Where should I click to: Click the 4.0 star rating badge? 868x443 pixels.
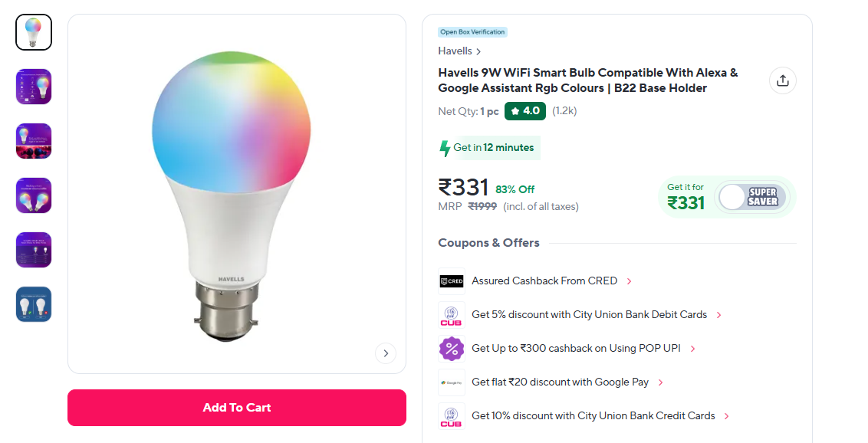pyautogui.click(x=525, y=111)
